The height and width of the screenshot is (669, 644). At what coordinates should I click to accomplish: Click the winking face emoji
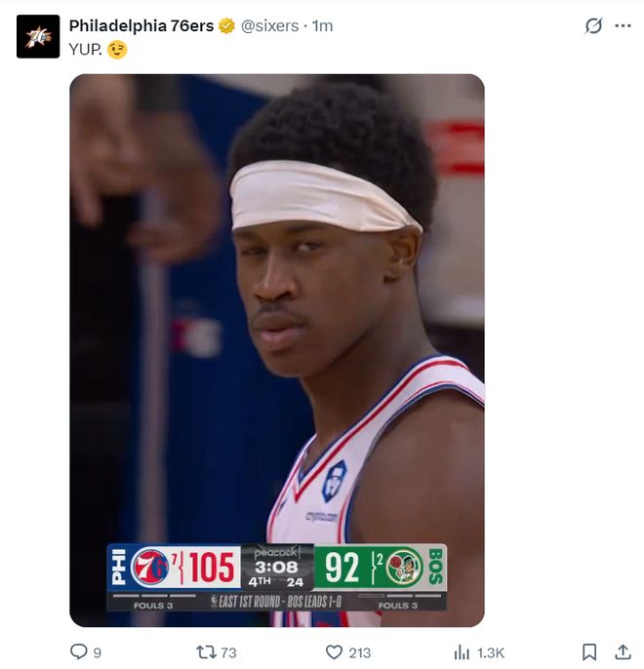coord(117,49)
